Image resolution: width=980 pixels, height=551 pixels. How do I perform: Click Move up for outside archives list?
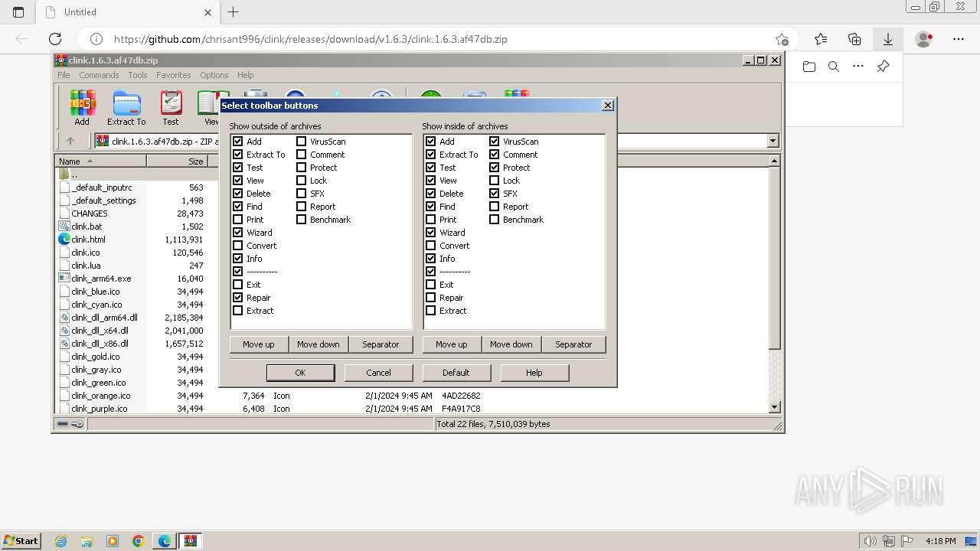[259, 344]
